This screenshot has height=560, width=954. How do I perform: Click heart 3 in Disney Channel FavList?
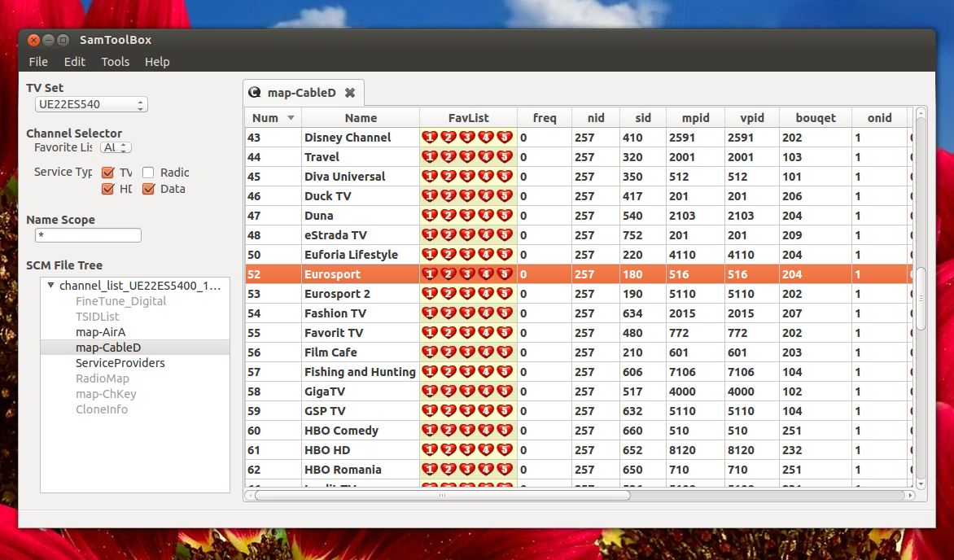[466, 137]
